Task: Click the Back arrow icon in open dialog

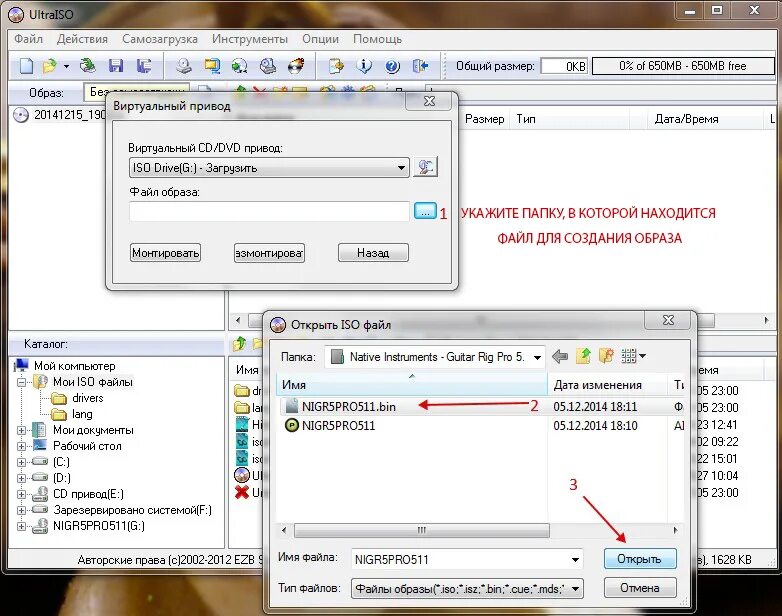Action: click(560, 357)
